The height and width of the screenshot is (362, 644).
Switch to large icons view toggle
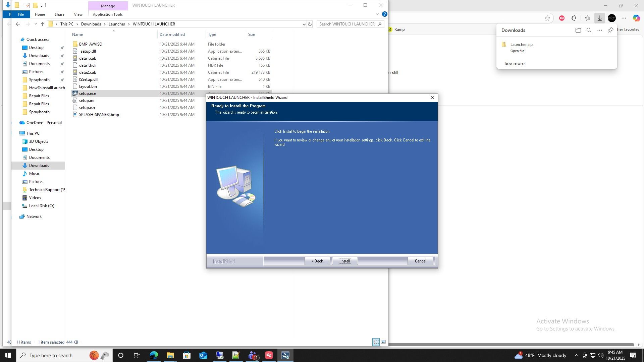(x=383, y=342)
